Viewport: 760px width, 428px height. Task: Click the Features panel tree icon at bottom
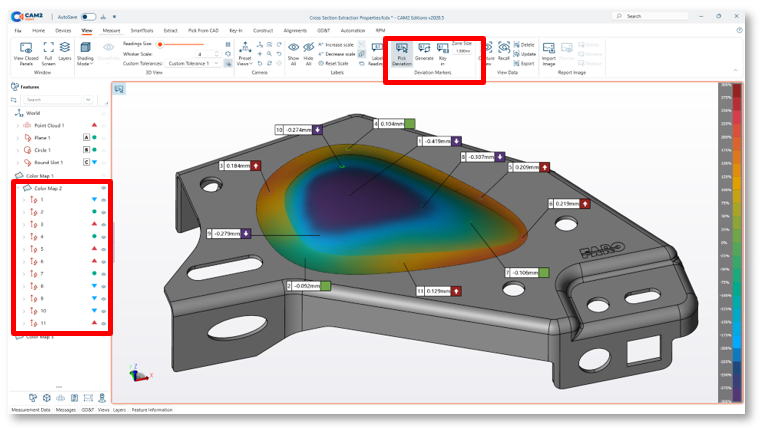[32, 398]
